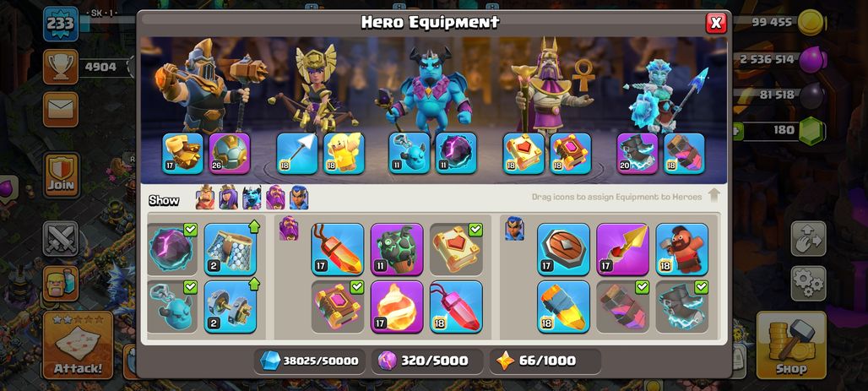
Task: Select the Hog Rider Puppet equipment
Action: [682, 249]
